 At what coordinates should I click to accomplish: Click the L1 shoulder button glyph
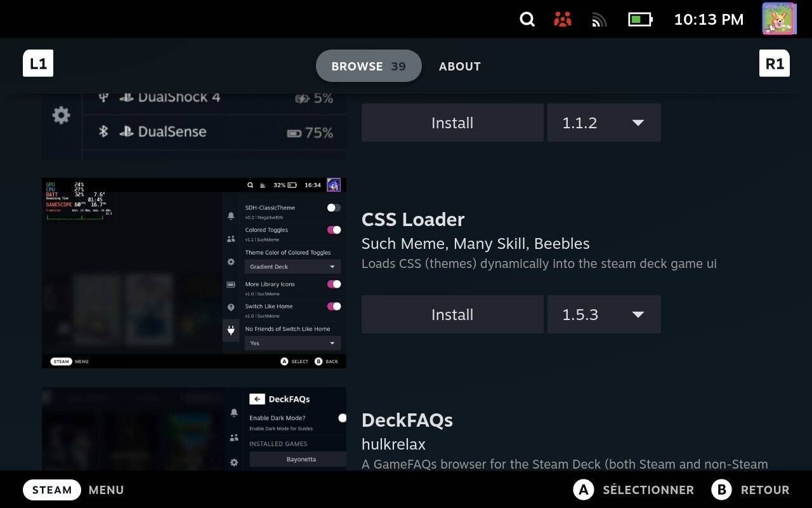[38, 63]
